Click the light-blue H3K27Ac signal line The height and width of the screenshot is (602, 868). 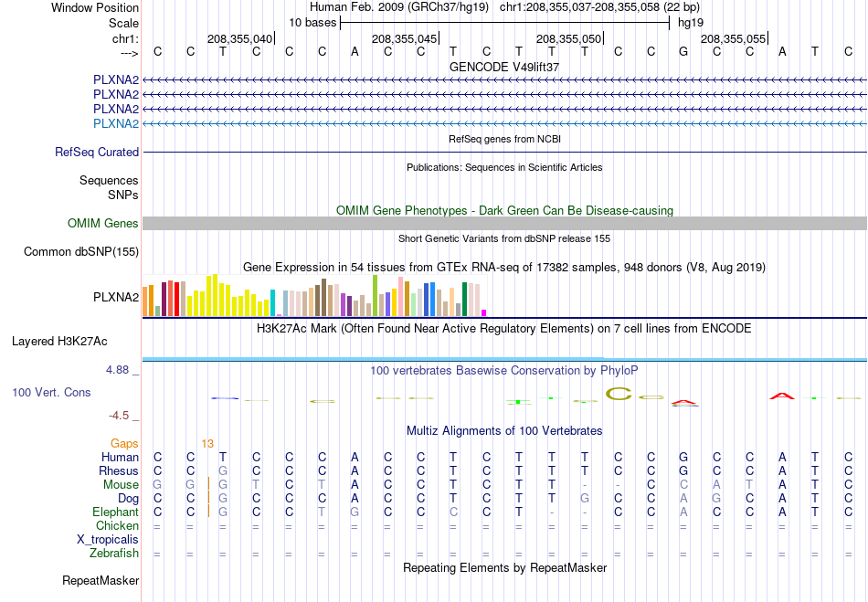pos(504,359)
